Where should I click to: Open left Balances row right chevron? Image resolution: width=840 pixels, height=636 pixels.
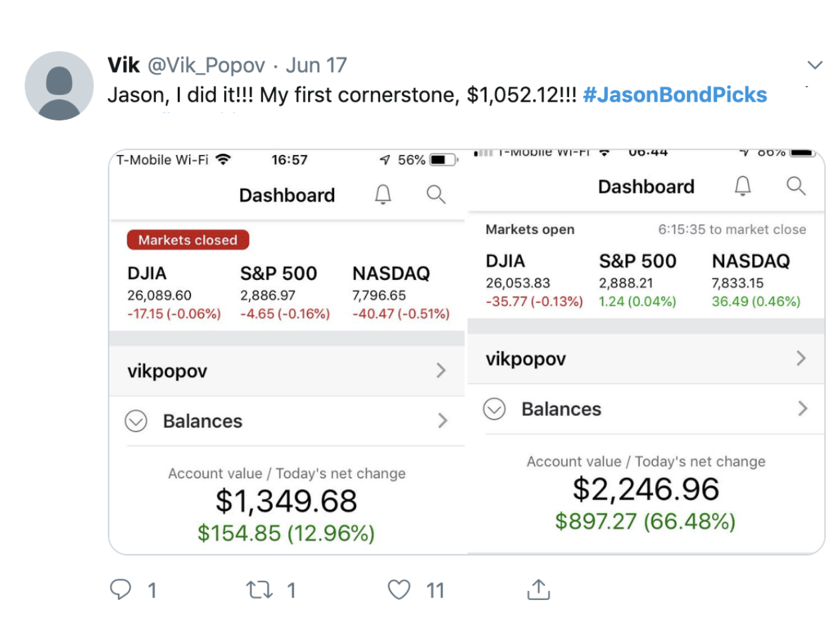coord(443,420)
